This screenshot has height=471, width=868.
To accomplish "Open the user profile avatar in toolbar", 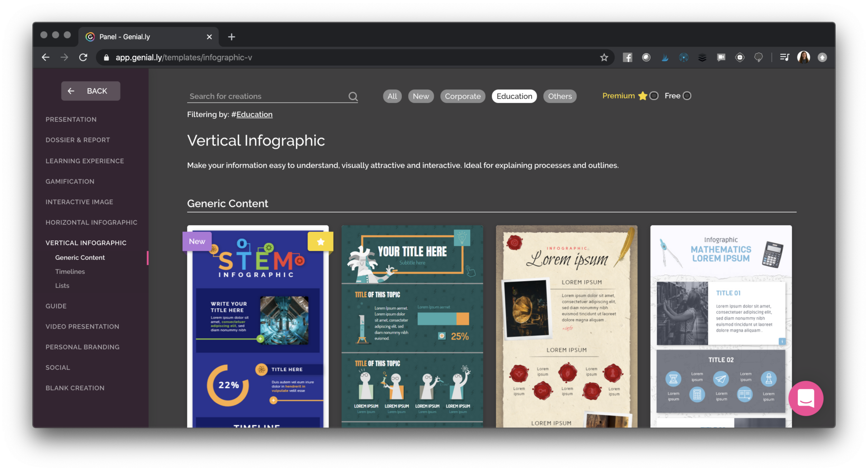I will click(x=803, y=57).
